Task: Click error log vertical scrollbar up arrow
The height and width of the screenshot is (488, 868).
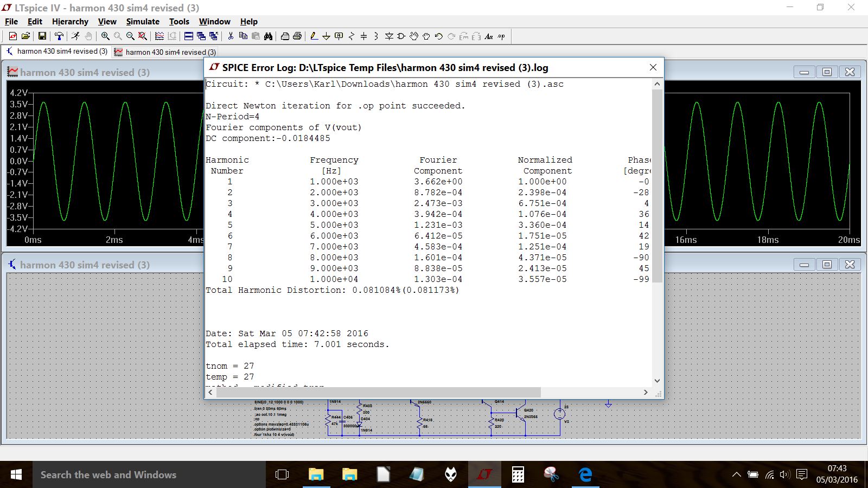Action: (x=657, y=84)
